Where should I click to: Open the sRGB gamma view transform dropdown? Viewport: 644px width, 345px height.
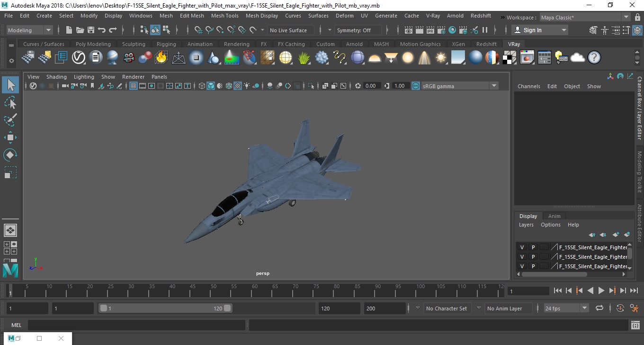click(x=459, y=86)
